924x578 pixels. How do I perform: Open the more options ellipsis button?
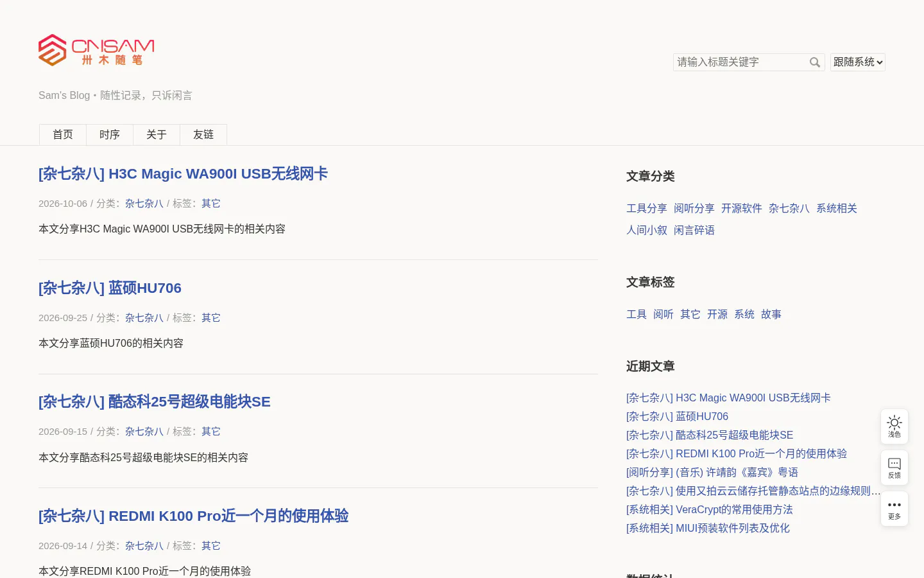[894, 509]
